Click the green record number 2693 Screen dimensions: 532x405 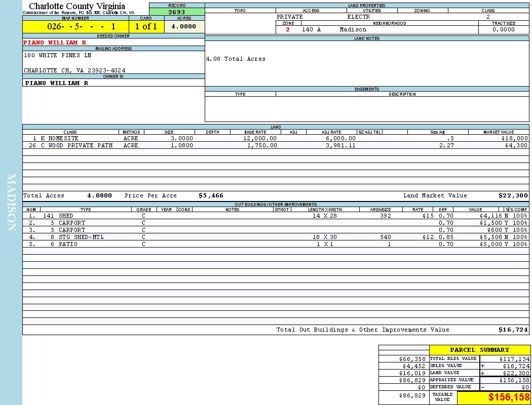[x=177, y=12]
